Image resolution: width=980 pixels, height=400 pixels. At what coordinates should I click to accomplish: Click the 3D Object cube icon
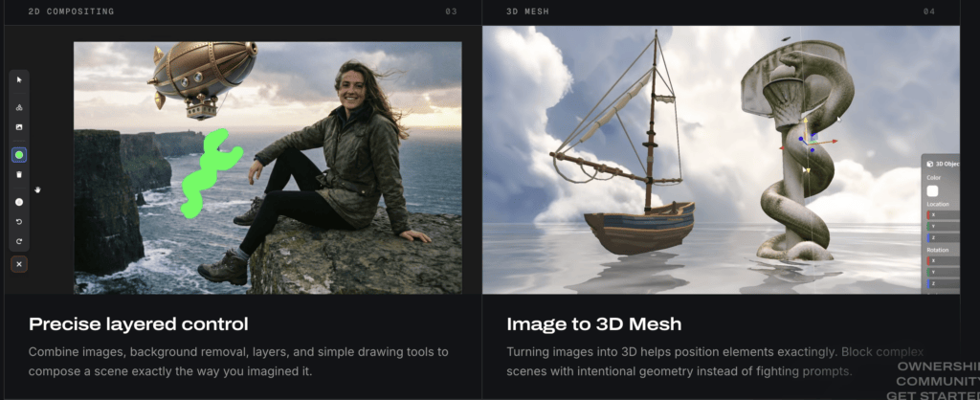[930, 164]
